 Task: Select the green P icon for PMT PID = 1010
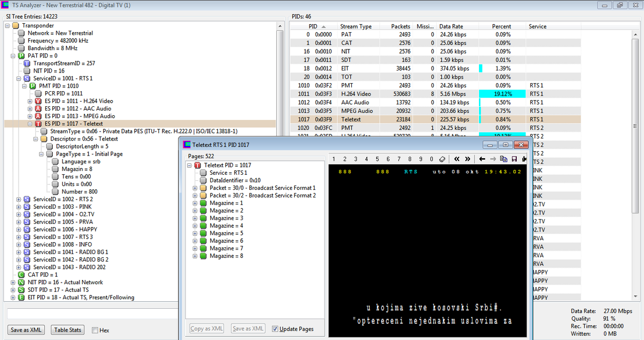pyautogui.click(x=33, y=86)
